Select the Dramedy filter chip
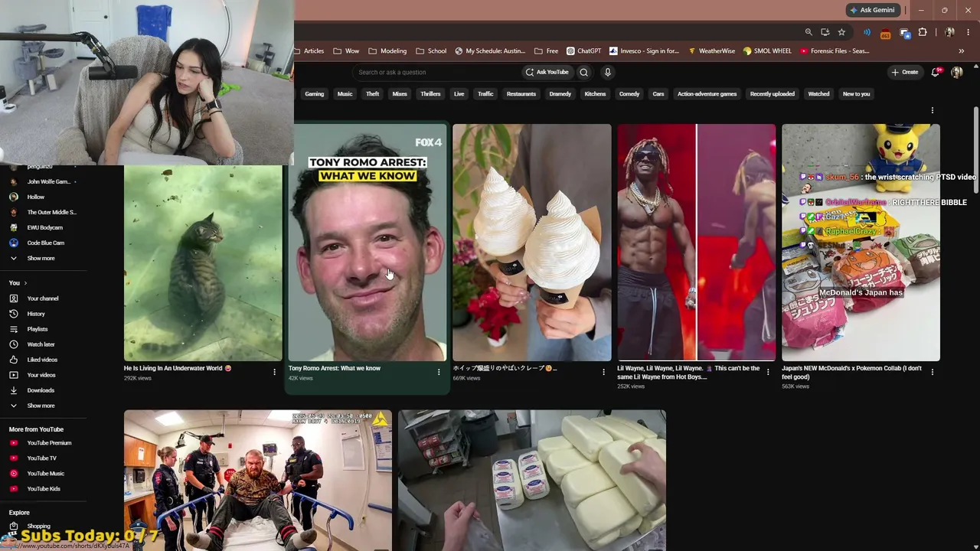Image resolution: width=980 pixels, height=551 pixels. (x=560, y=94)
